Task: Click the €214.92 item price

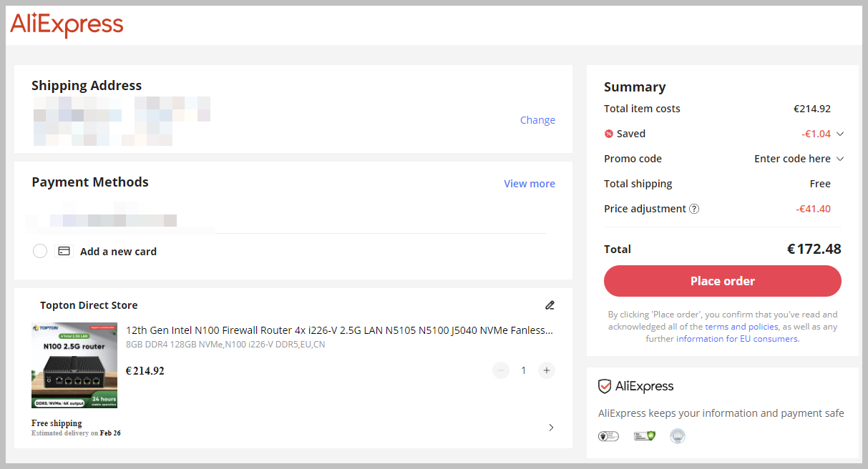Action: pyautogui.click(x=145, y=371)
